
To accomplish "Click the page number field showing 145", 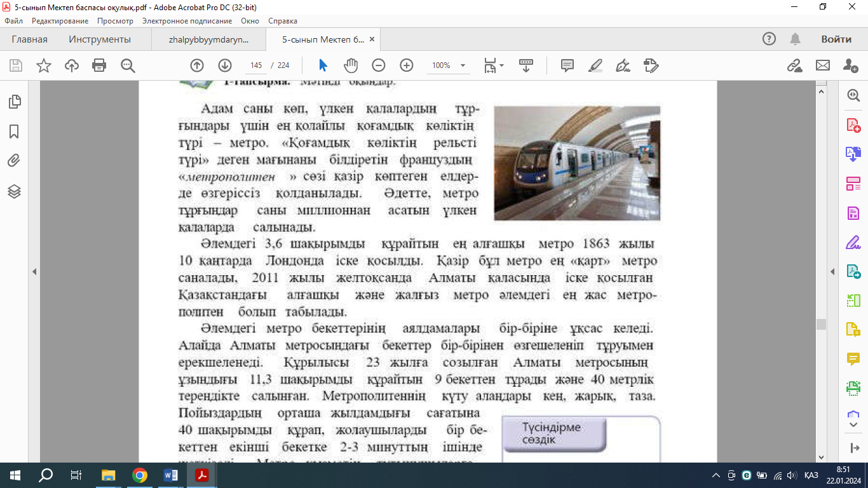I will point(256,65).
